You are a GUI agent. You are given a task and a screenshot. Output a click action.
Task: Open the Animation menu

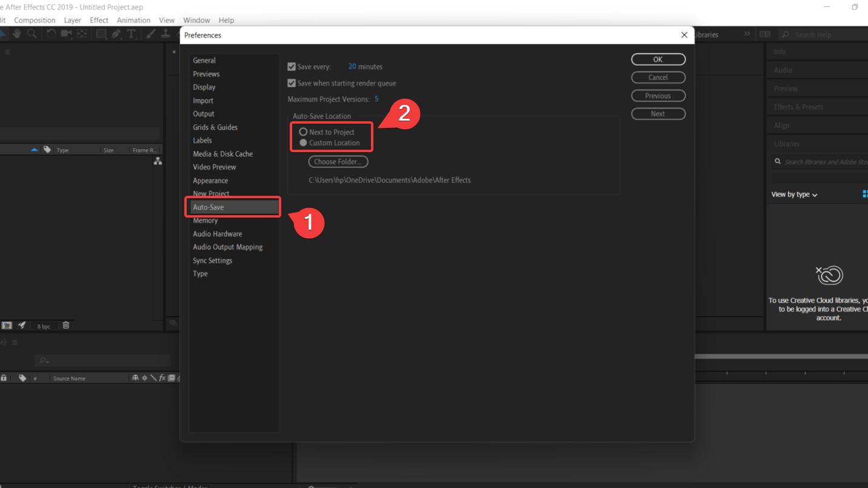pos(133,20)
